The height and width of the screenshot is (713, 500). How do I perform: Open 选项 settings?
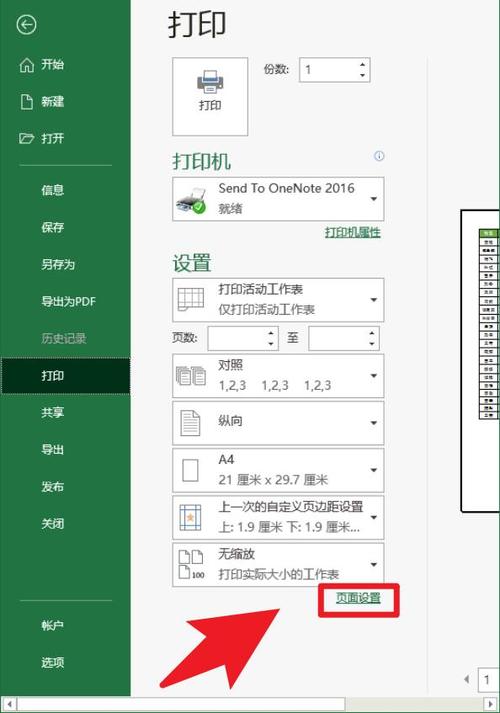(52, 663)
